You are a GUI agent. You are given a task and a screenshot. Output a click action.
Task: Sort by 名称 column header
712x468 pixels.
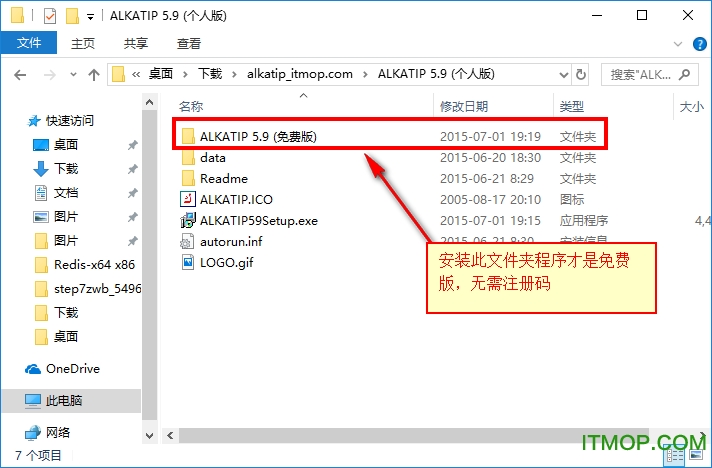tap(191, 107)
